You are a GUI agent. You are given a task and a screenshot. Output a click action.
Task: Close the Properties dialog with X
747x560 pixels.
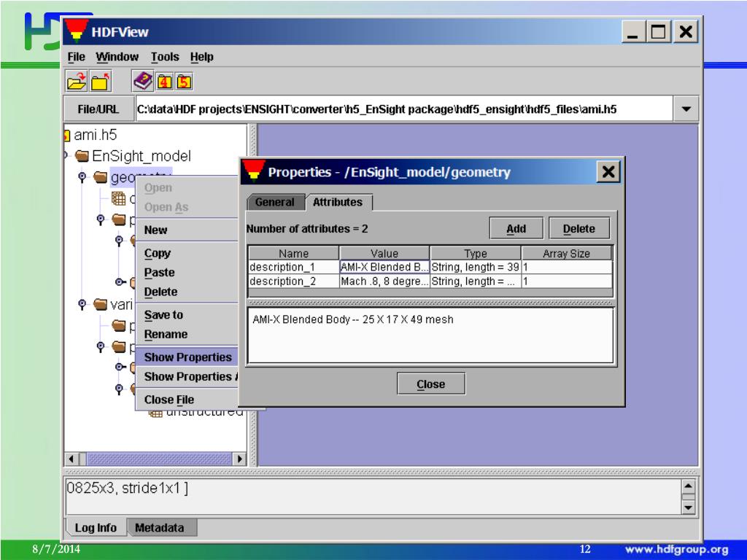pos(608,172)
